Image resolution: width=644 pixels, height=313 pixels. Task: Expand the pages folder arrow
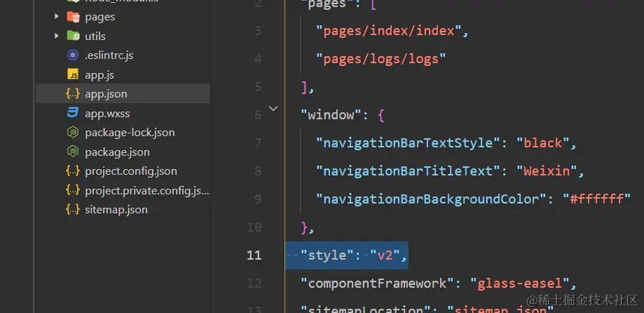(x=57, y=17)
